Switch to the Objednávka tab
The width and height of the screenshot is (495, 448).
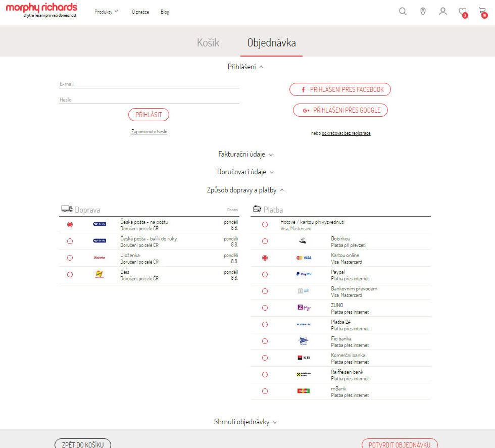[272, 42]
